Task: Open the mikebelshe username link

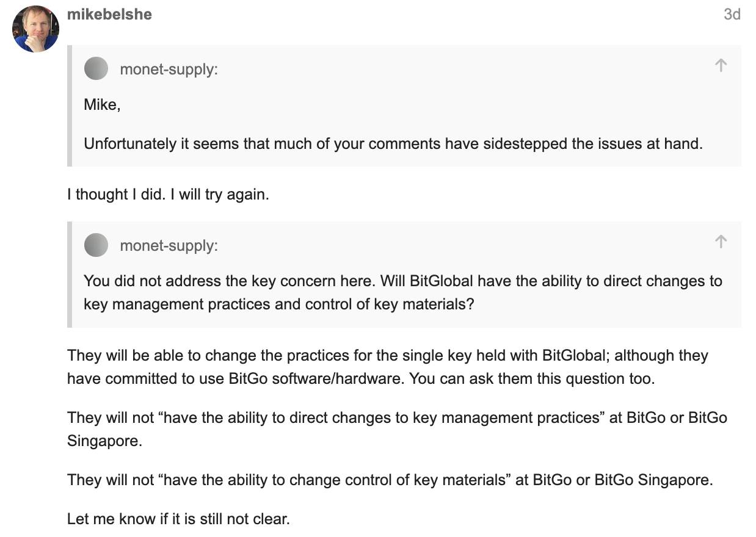Action: [x=109, y=14]
